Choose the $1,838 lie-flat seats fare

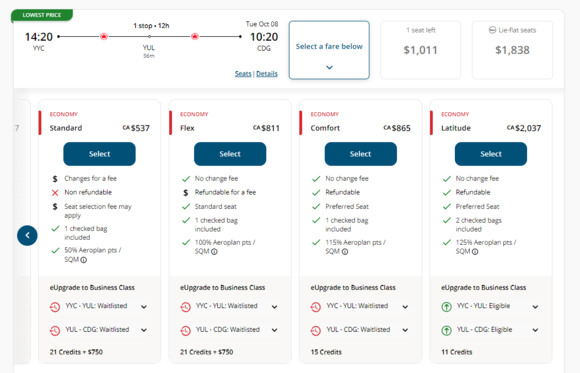512,50
